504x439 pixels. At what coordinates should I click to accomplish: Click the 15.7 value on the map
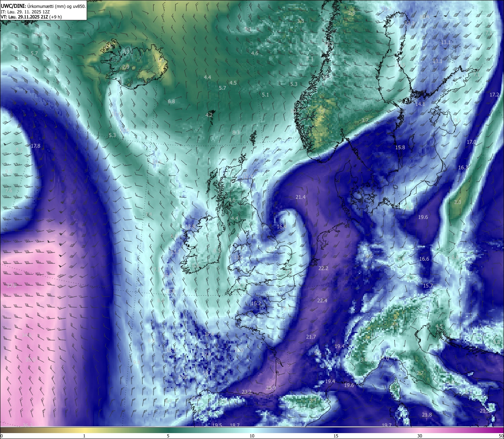pos(428,285)
